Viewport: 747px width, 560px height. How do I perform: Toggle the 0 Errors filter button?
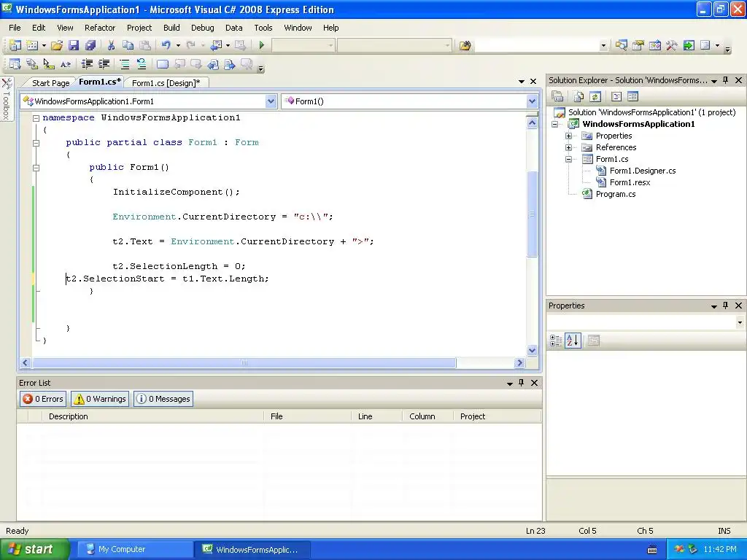pyautogui.click(x=43, y=399)
